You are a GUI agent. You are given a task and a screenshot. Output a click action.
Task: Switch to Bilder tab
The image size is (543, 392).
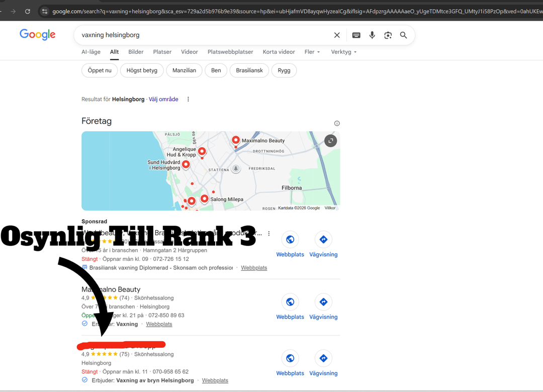pyautogui.click(x=136, y=52)
